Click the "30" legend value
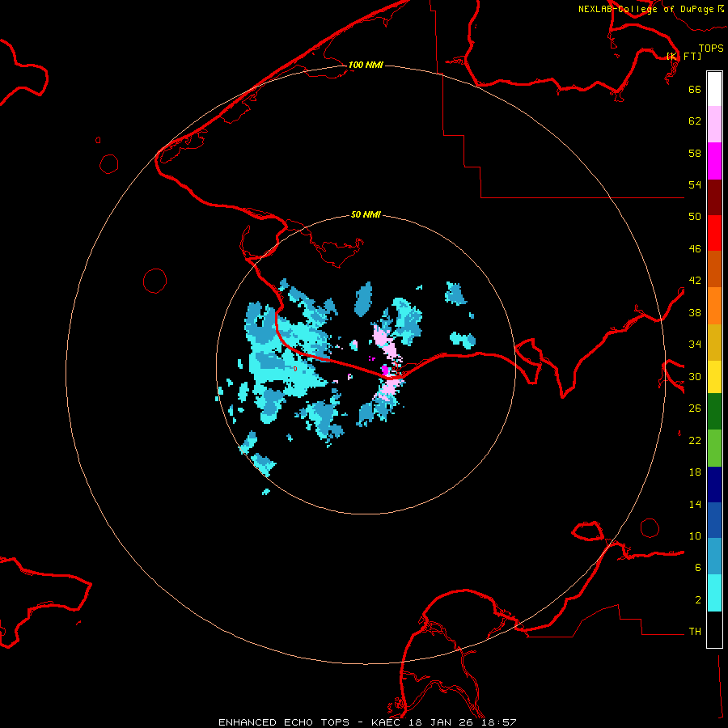This screenshot has height=728, width=728. tap(695, 376)
